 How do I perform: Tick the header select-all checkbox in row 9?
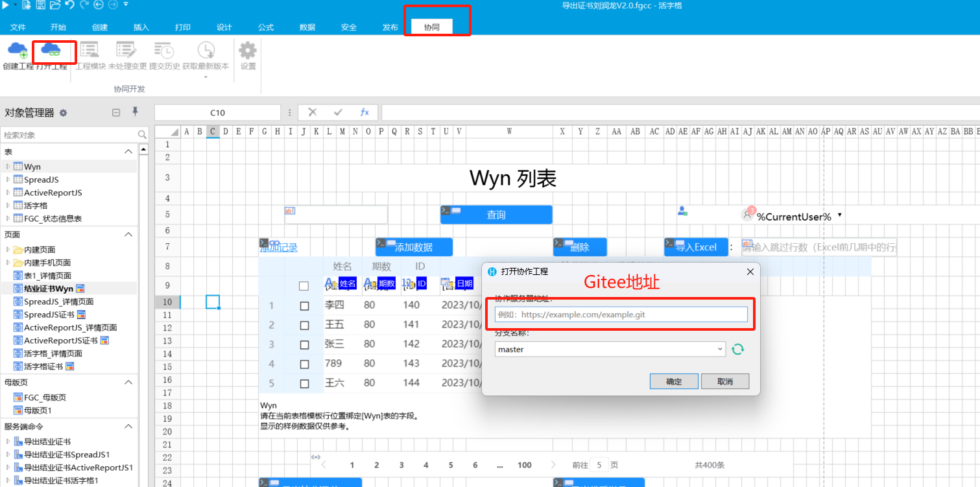click(304, 286)
